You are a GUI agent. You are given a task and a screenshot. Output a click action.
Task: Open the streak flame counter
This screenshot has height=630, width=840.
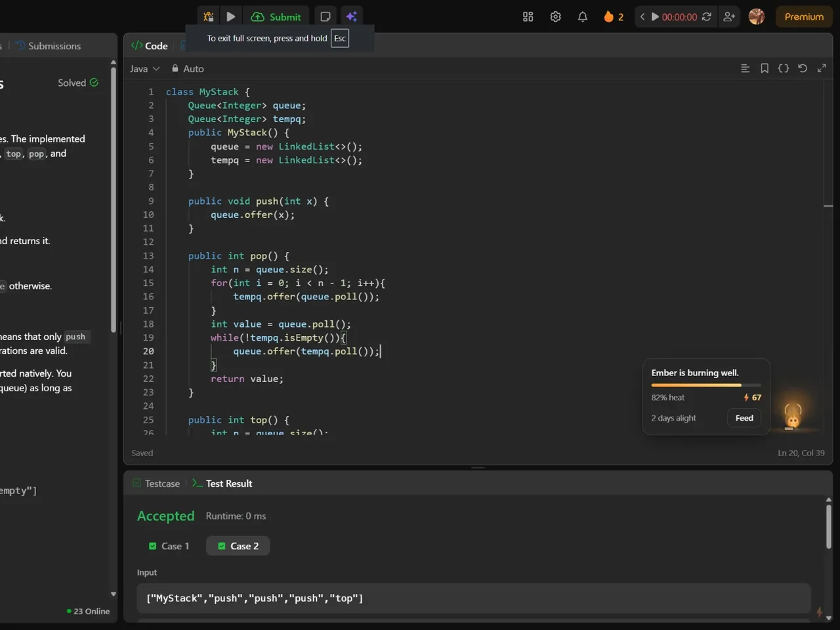pyautogui.click(x=614, y=16)
